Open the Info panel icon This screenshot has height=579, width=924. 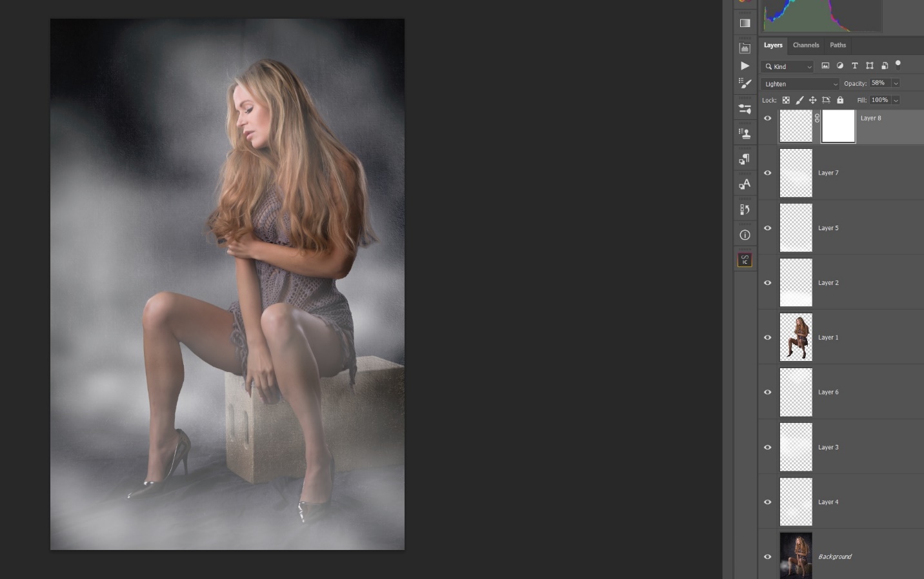[x=745, y=235]
